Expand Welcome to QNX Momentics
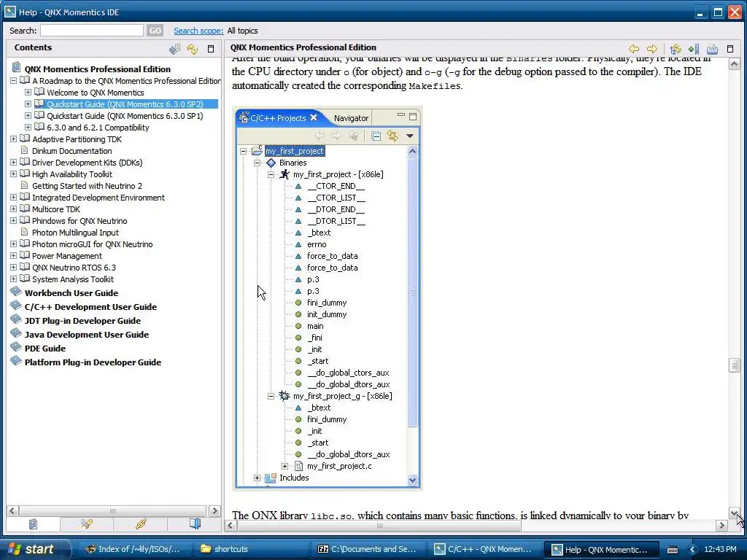Image resolution: width=747 pixels, height=560 pixels. tap(28, 93)
